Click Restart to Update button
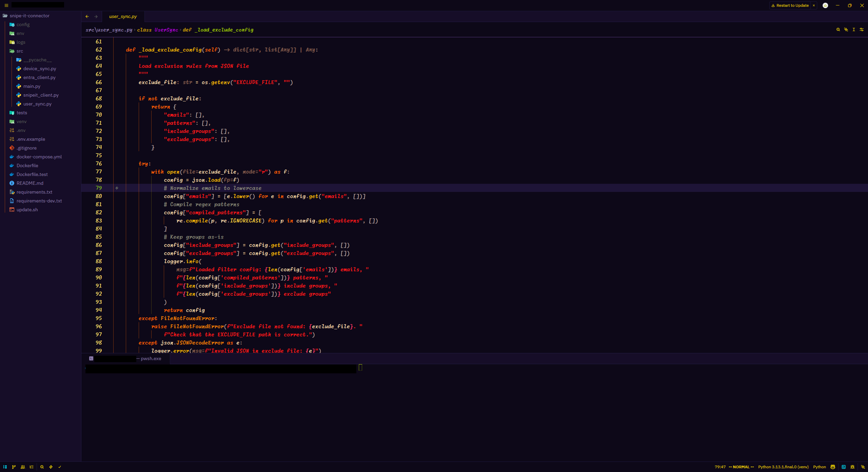This screenshot has height=472, width=868. [790, 5]
